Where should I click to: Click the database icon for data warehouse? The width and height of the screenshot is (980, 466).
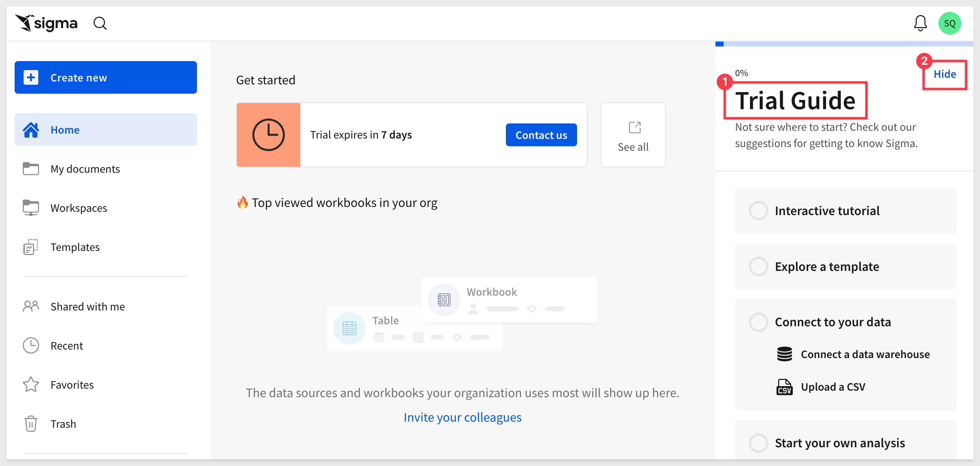click(x=784, y=354)
